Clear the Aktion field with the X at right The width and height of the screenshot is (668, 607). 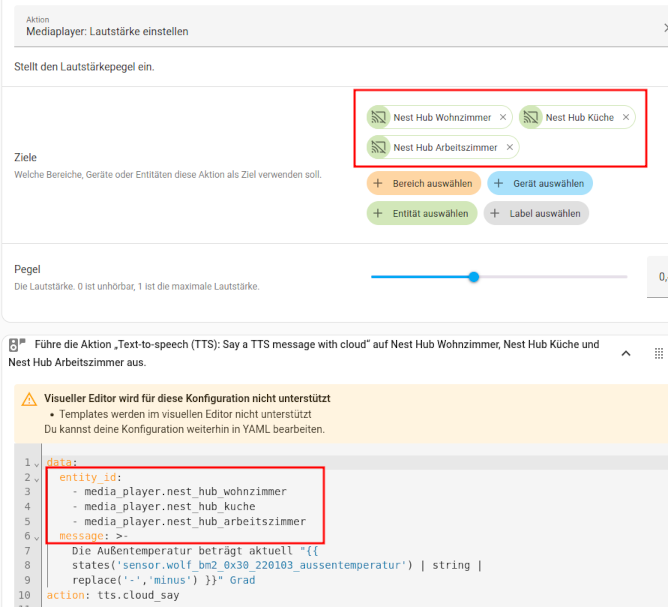coord(665,28)
